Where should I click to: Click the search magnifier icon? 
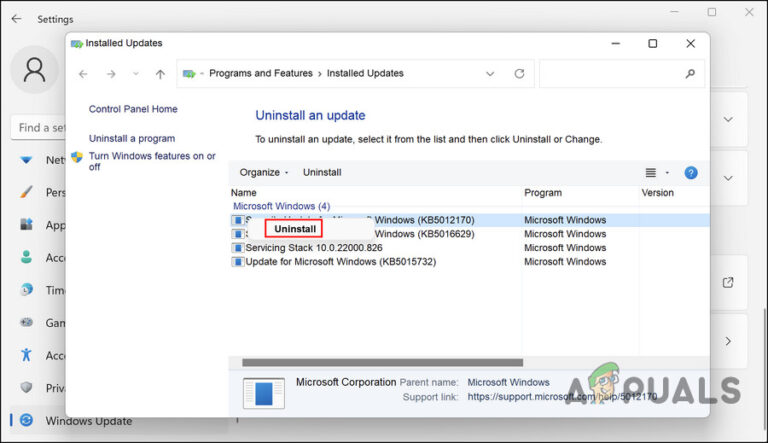pyautogui.click(x=690, y=74)
